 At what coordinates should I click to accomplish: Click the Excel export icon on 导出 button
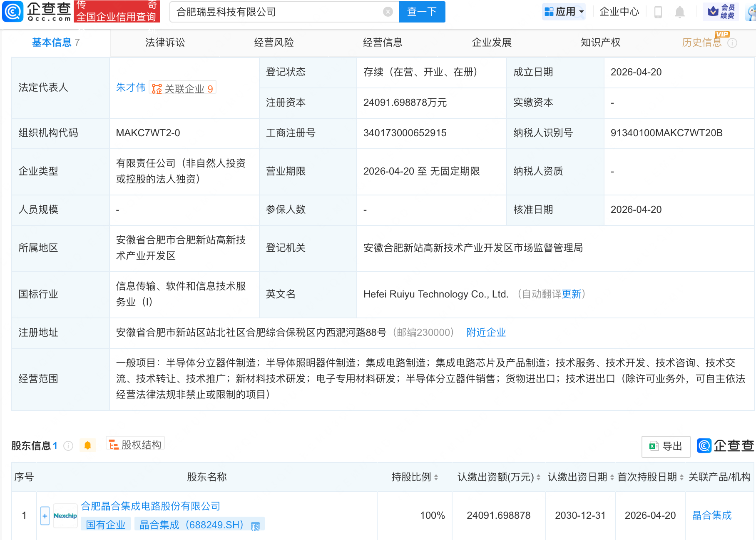(x=654, y=446)
